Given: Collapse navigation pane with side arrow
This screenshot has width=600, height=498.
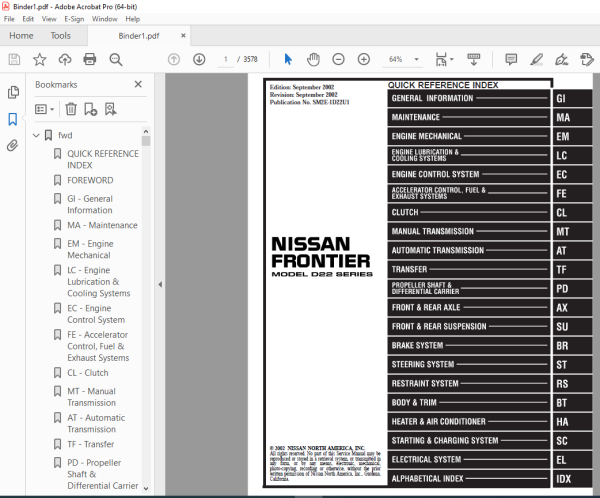Looking at the screenshot, I should [x=160, y=284].
